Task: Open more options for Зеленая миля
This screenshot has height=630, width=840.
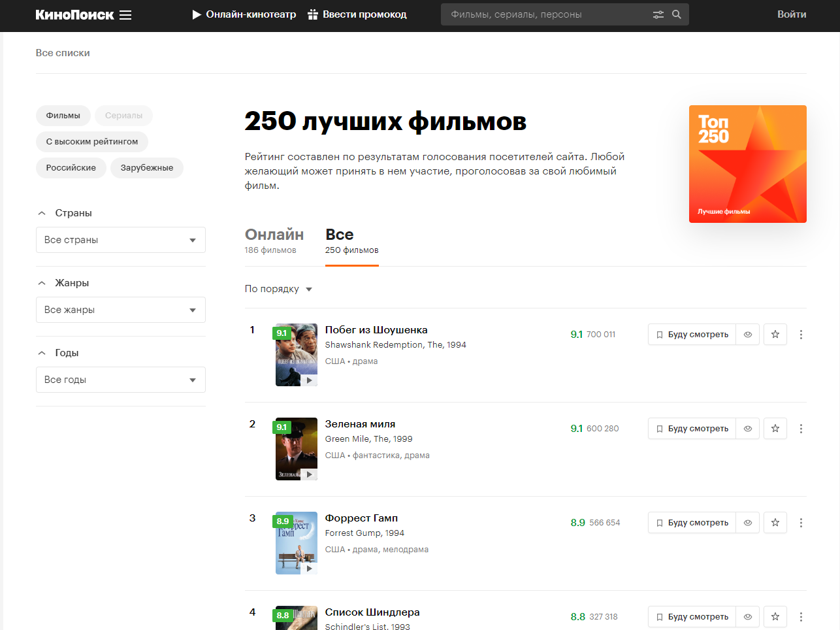Action: pyautogui.click(x=801, y=429)
